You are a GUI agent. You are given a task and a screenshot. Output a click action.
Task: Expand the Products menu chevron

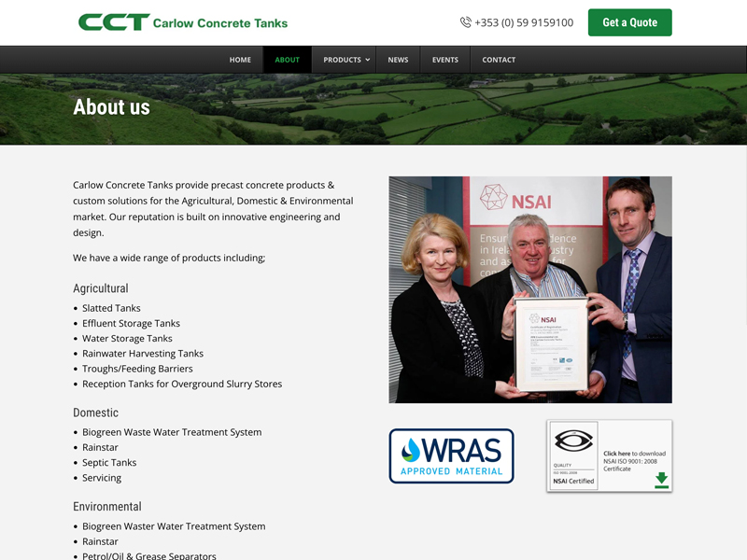coord(367,60)
